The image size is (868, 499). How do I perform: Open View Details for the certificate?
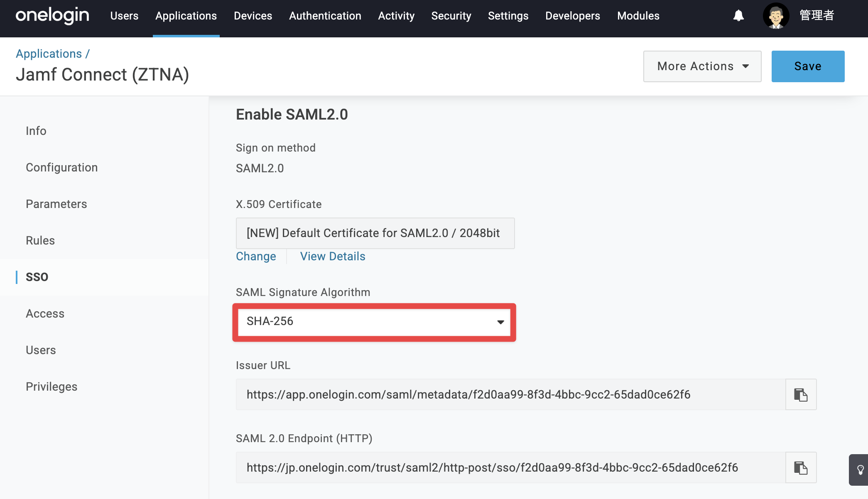tap(333, 256)
